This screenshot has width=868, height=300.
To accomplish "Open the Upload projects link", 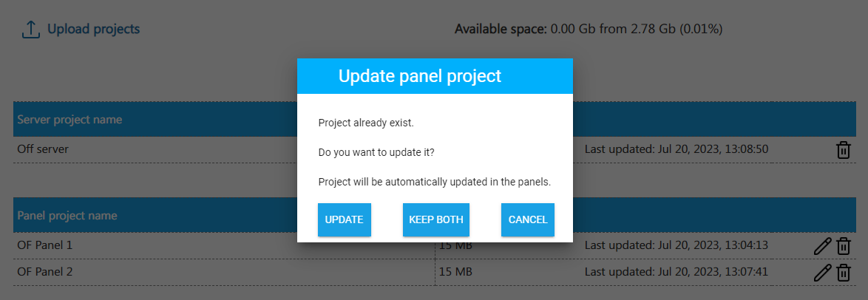I will pyautogui.click(x=93, y=30).
